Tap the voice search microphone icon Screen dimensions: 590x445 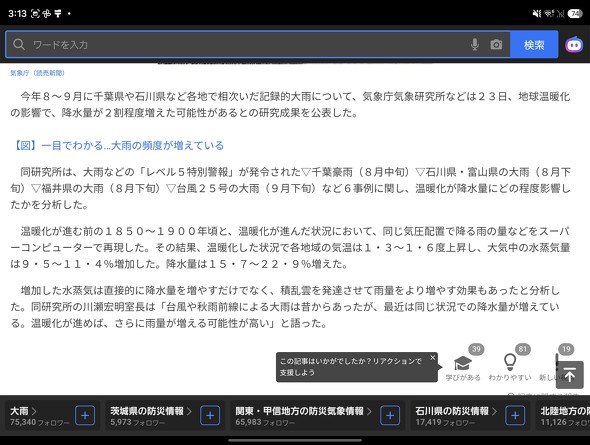pos(475,44)
